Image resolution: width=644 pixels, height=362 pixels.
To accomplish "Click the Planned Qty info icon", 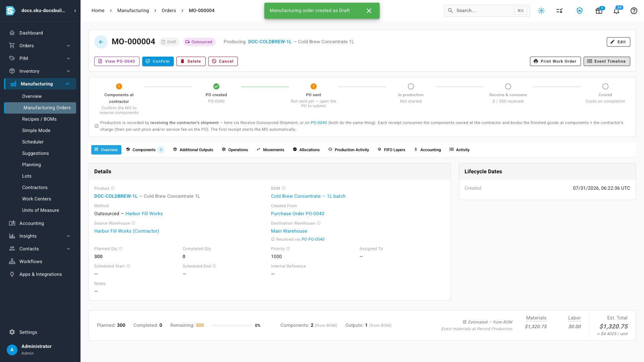I will (x=121, y=249).
